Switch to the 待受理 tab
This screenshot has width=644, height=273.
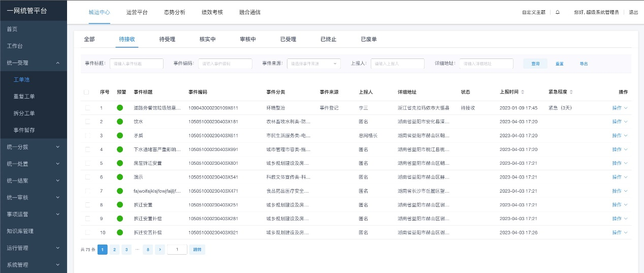click(167, 39)
